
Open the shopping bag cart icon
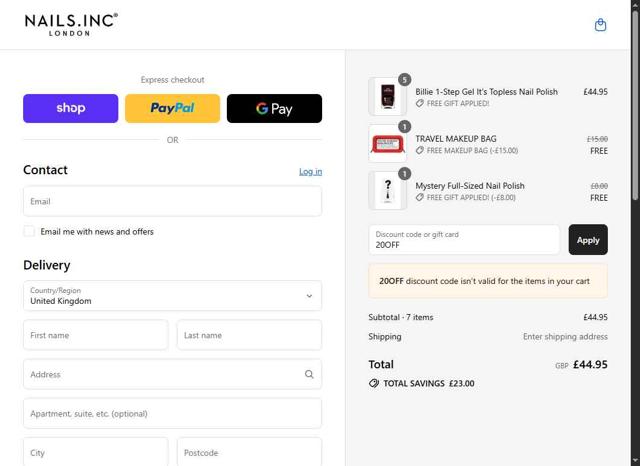click(600, 25)
